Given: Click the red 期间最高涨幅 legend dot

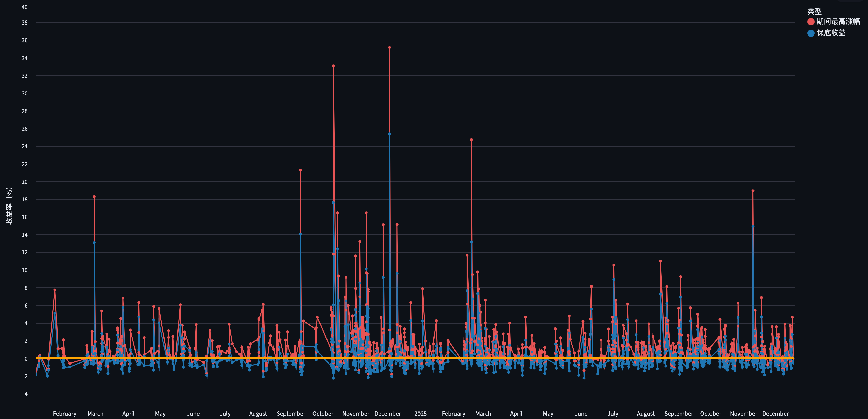Looking at the screenshot, I should pos(811,22).
